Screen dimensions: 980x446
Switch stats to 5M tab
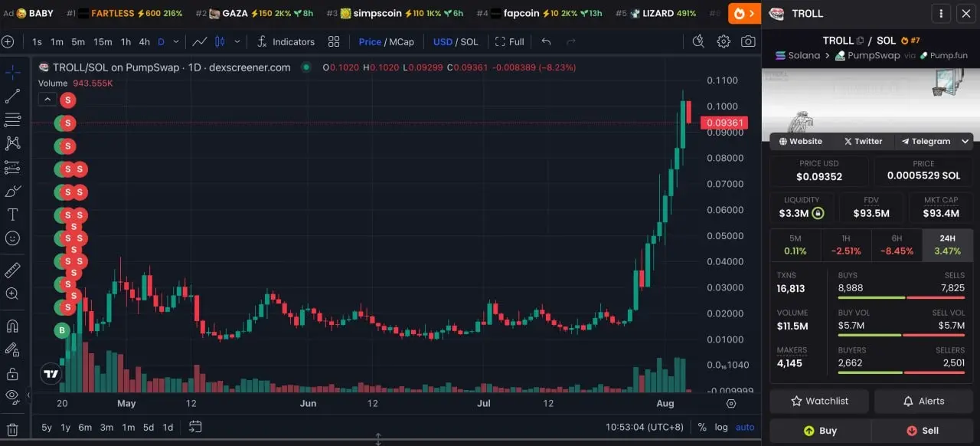[x=795, y=245]
